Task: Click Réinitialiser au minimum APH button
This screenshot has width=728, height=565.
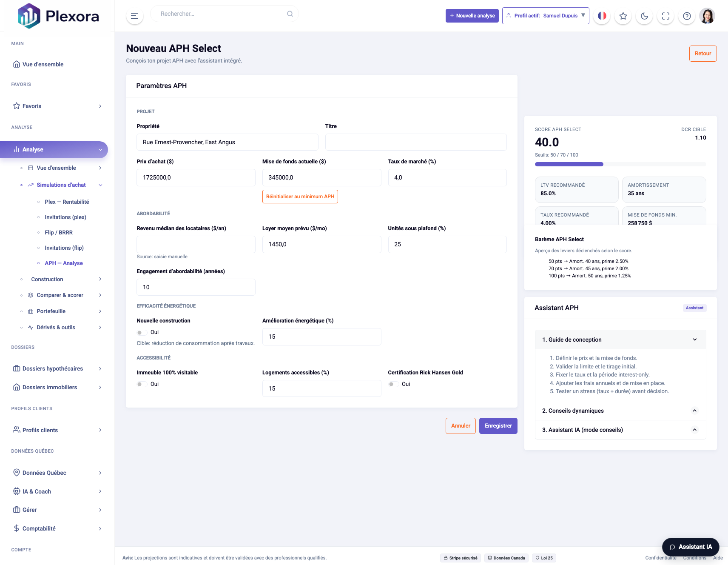Action: point(300,197)
